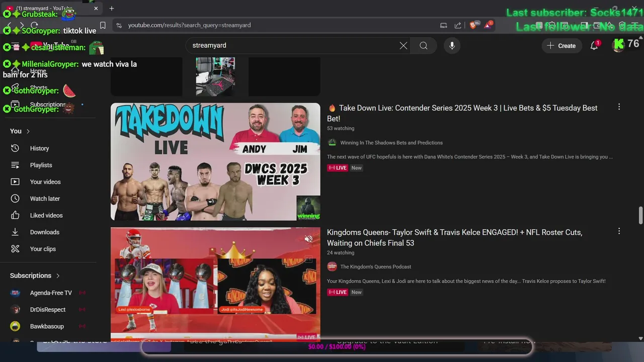
Task: Bookmark this page from the address bar
Action: (x=103, y=25)
